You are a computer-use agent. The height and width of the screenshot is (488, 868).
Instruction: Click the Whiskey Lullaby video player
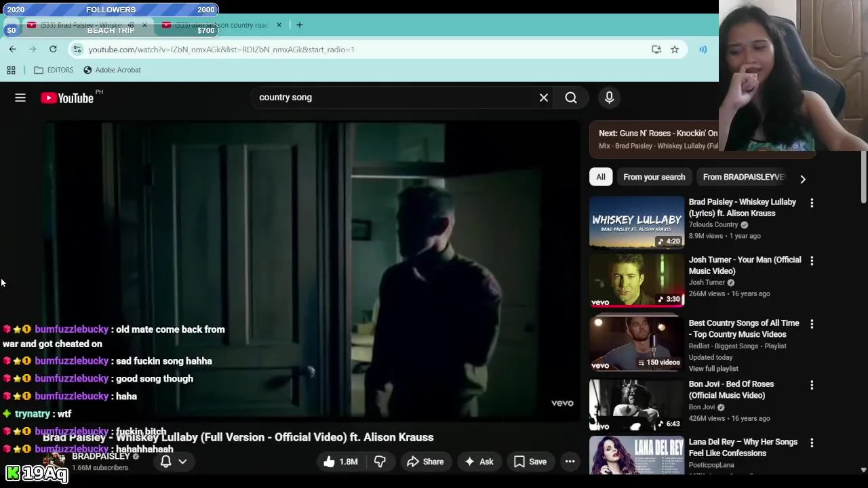coord(312,271)
